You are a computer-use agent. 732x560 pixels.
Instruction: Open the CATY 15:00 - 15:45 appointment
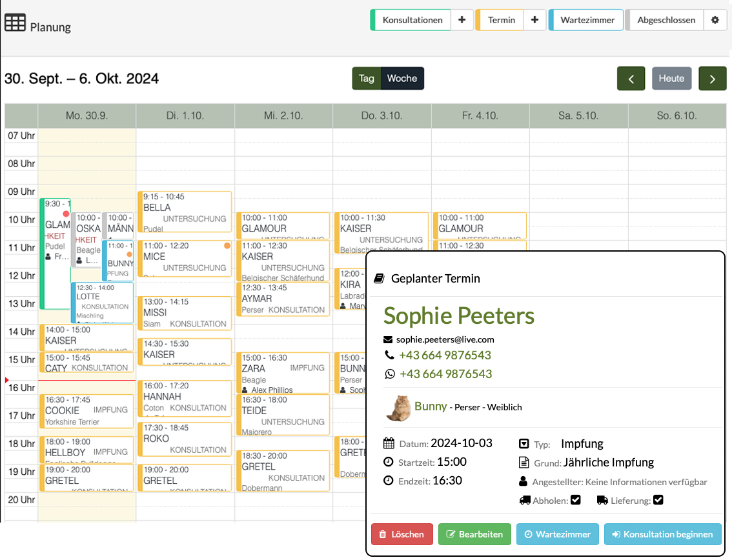coord(87,363)
